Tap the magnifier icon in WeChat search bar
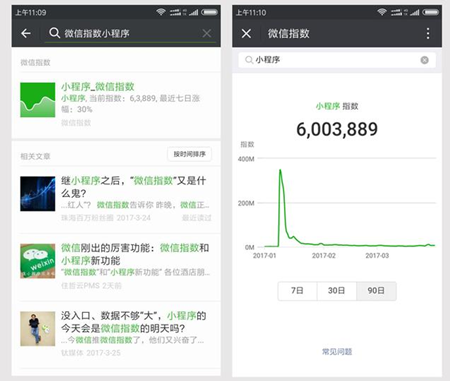This screenshot has height=381, width=450. point(54,33)
